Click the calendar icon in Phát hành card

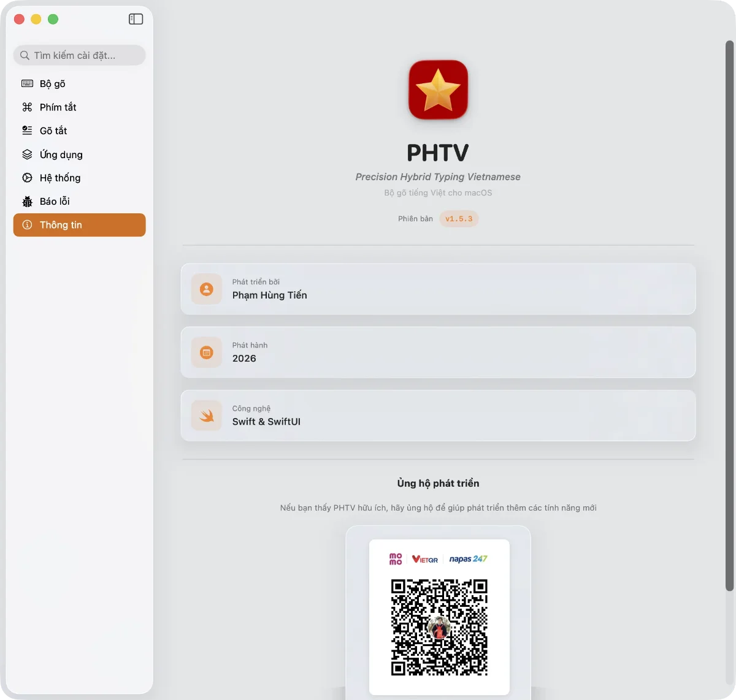click(x=207, y=352)
